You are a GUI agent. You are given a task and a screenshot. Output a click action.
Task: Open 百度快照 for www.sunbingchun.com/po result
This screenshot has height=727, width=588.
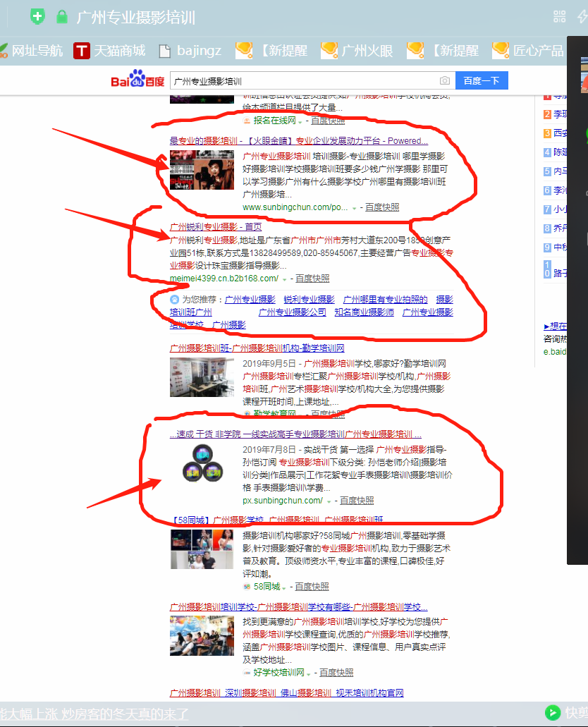(x=382, y=207)
